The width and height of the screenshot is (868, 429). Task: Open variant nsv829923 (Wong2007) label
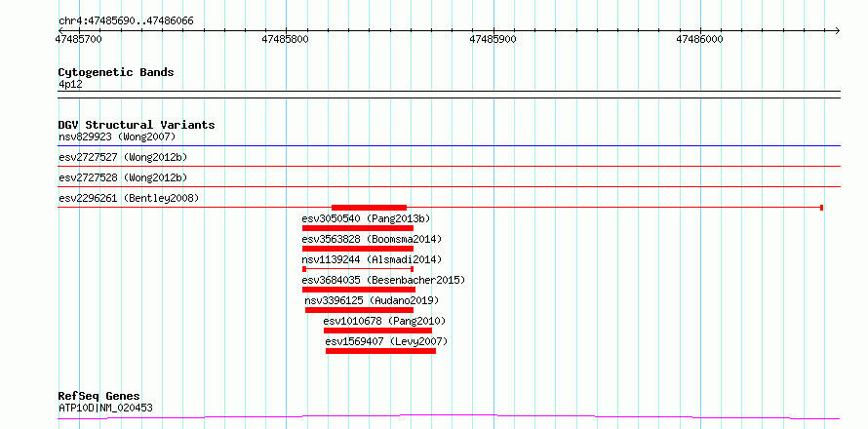(x=117, y=136)
